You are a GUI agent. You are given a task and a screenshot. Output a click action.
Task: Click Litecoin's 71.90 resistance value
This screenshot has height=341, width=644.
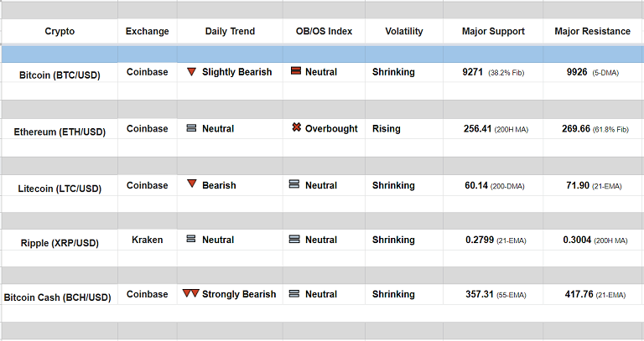(576, 185)
